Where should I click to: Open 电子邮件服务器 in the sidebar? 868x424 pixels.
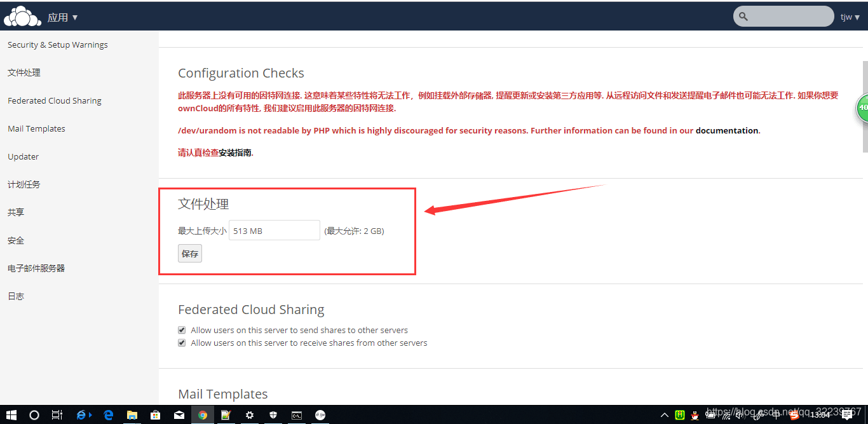36,268
